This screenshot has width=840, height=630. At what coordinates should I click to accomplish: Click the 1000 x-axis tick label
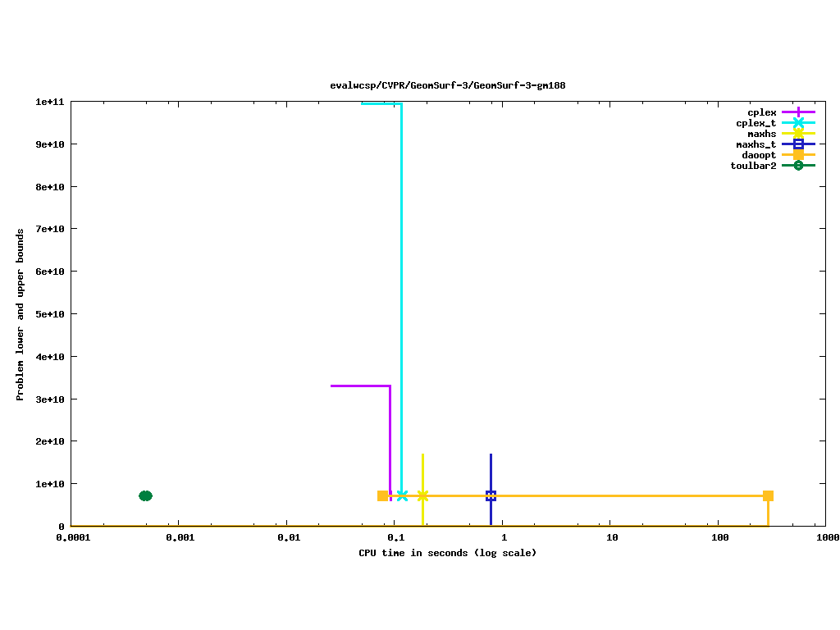pos(827,538)
